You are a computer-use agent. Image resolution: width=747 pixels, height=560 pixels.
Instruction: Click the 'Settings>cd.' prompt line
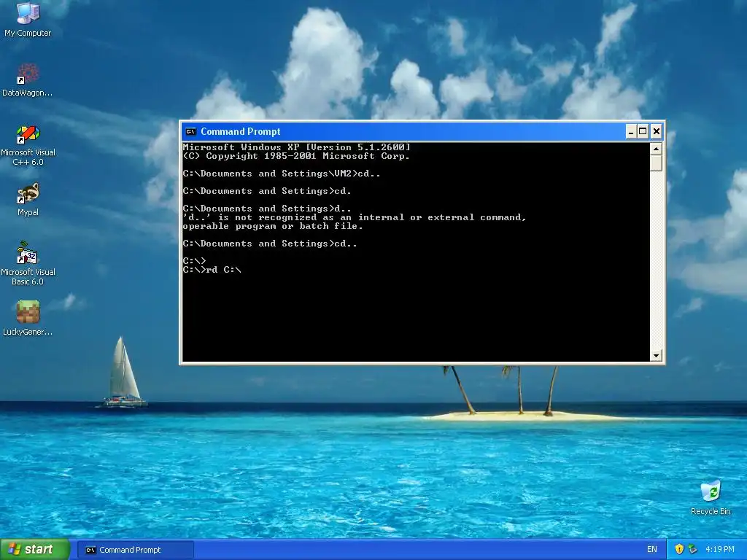point(267,191)
